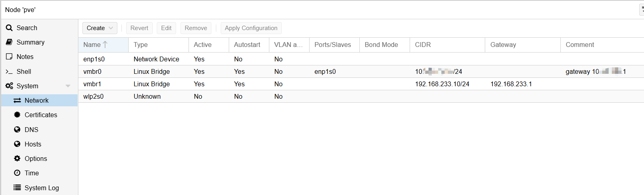Image resolution: width=644 pixels, height=195 pixels.
Task: Go to the Hosts menu entry
Action: 33,144
